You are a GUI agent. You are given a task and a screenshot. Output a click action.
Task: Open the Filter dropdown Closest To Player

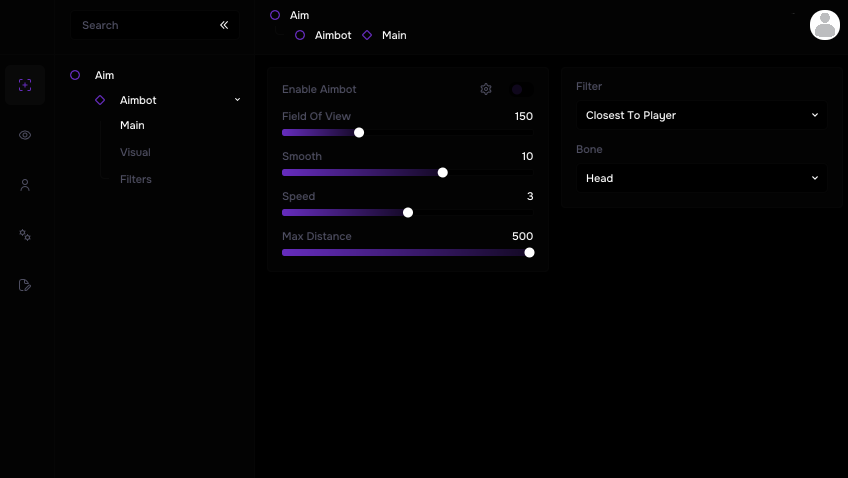pyautogui.click(x=701, y=115)
